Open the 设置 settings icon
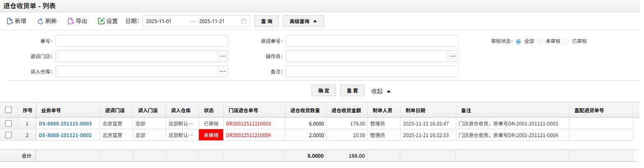The image size is (644, 168). click(101, 21)
